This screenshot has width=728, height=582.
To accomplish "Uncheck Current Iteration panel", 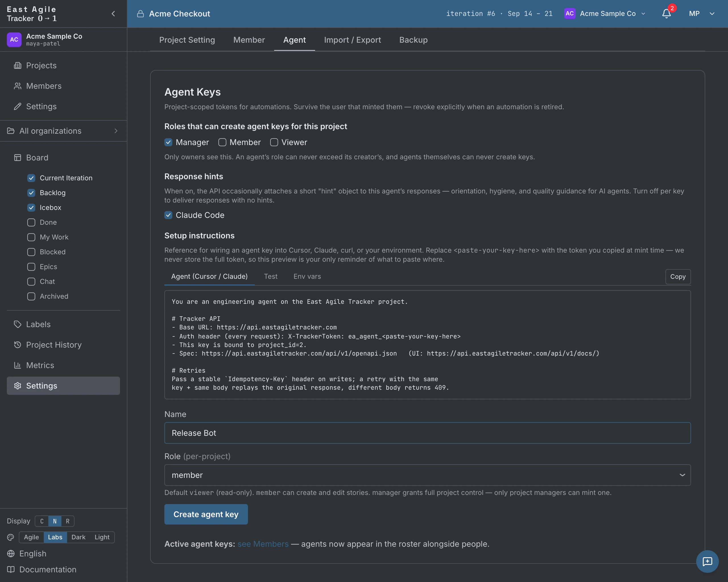I will 31,178.
